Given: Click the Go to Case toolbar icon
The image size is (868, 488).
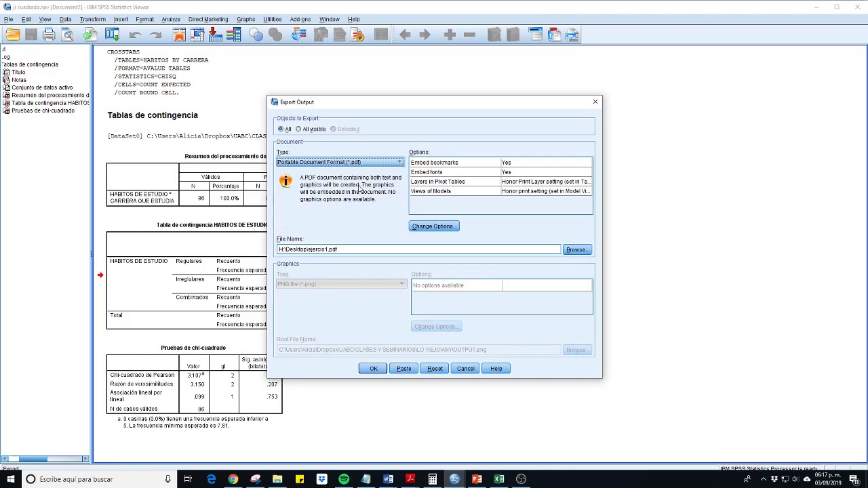Looking at the screenshot, I should pyautogui.click(x=197, y=35).
